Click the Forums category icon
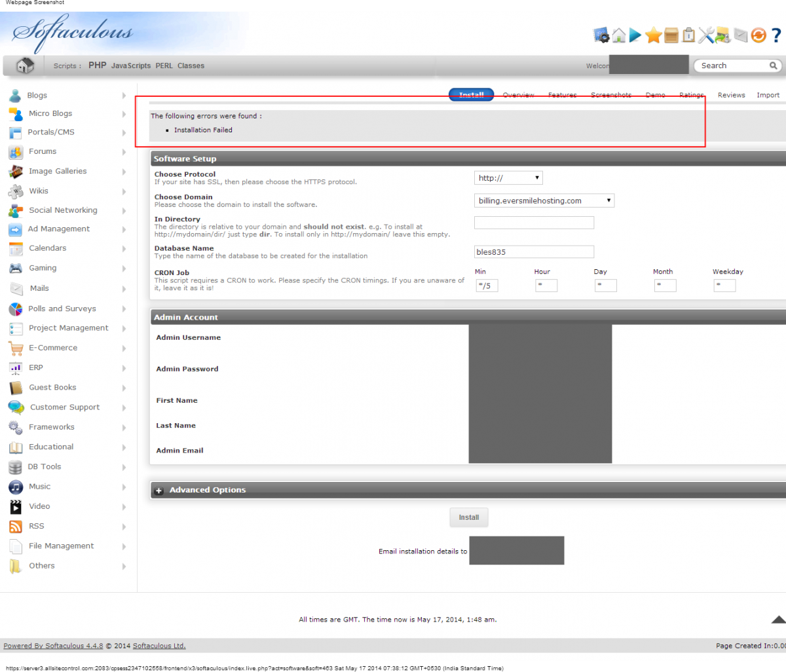 coord(15,152)
